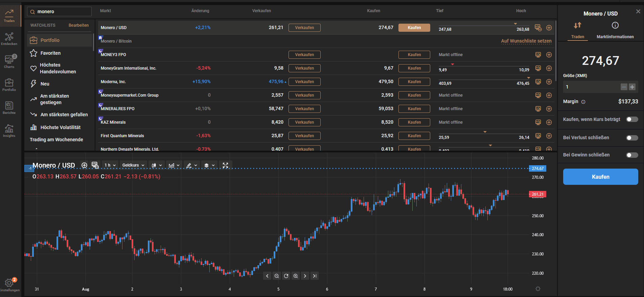Select Am stärksten gefallen list
Screen dimensions: 644x297
(x=60, y=115)
